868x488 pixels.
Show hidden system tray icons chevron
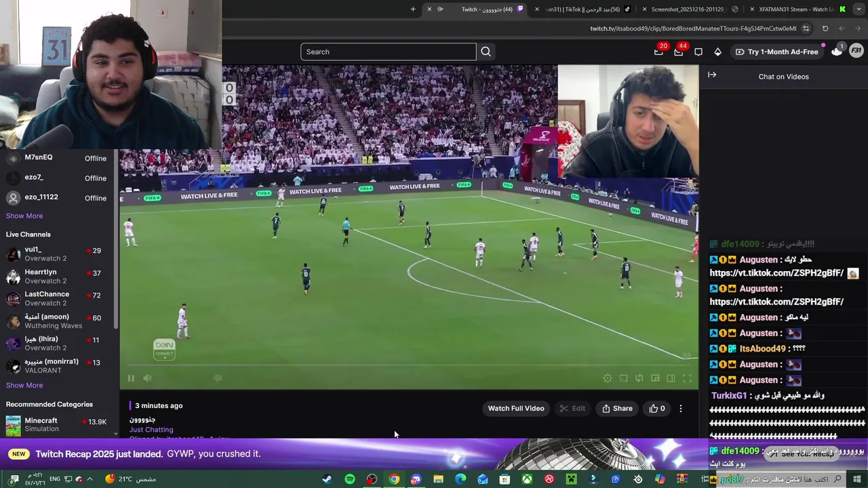pos(90,479)
